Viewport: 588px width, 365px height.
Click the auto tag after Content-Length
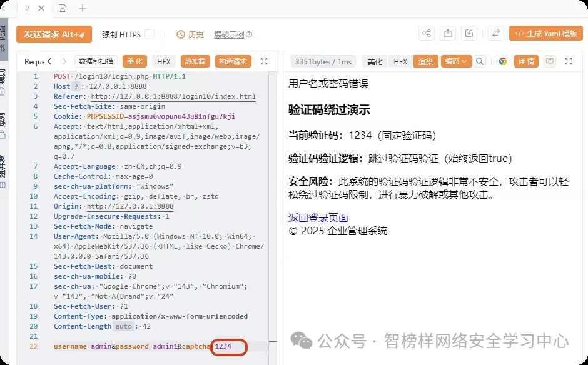pyautogui.click(x=123, y=326)
